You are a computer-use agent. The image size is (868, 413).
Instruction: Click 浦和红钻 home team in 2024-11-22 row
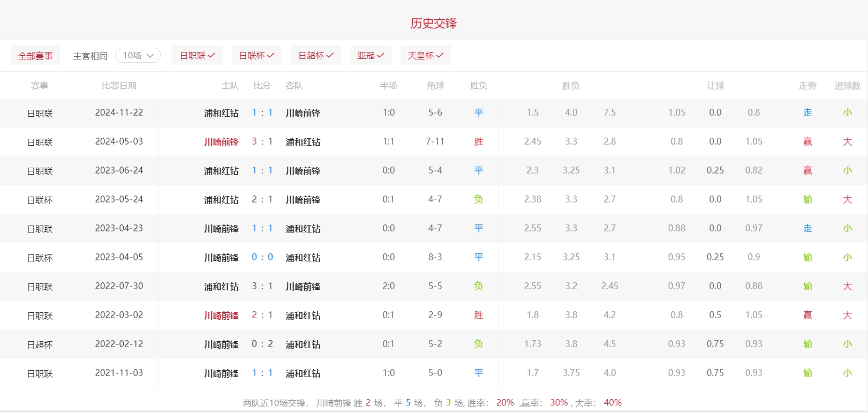pyautogui.click(x=221, y=113)
